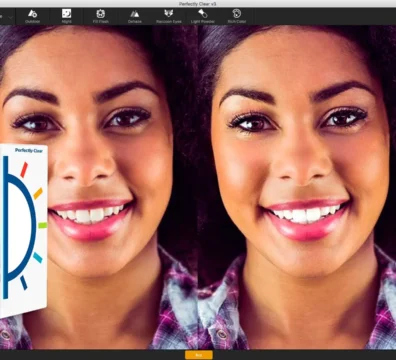Click the Dehaze text label
The width and height of the screenshot is (396, 360).
point(135,22)
